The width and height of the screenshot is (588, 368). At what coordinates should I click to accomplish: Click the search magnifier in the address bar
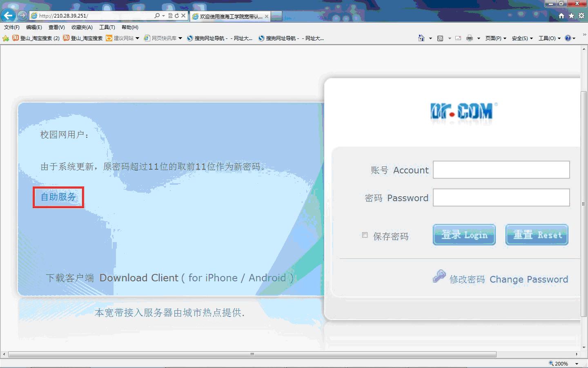(x=157, y=16)
